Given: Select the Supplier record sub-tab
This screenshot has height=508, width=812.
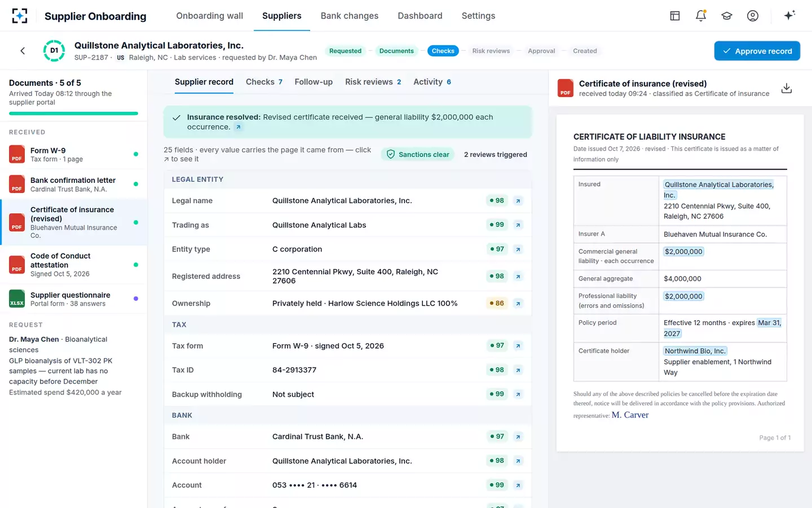Looking at the screenshot, I should (204, 82).
